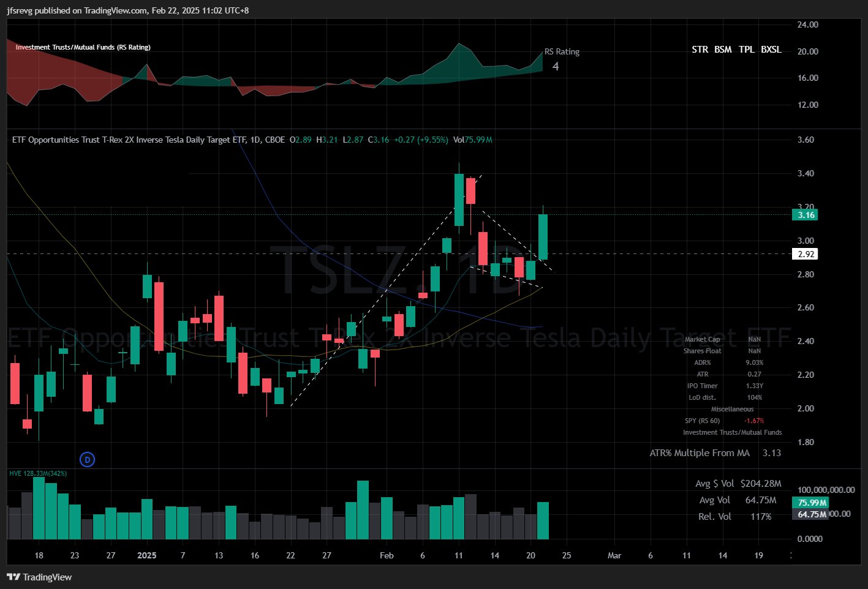Click the 1.80 price axis label

coord(806,442)
